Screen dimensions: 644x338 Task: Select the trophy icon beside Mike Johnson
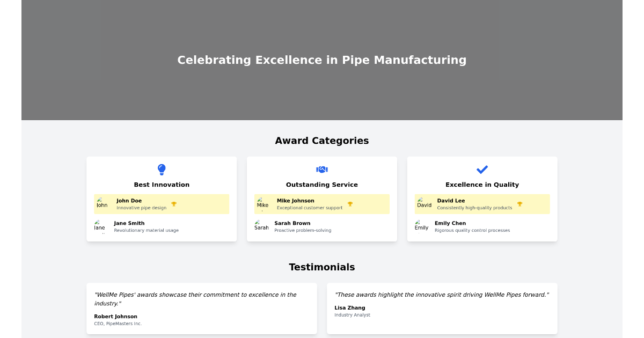coord(350,203)
